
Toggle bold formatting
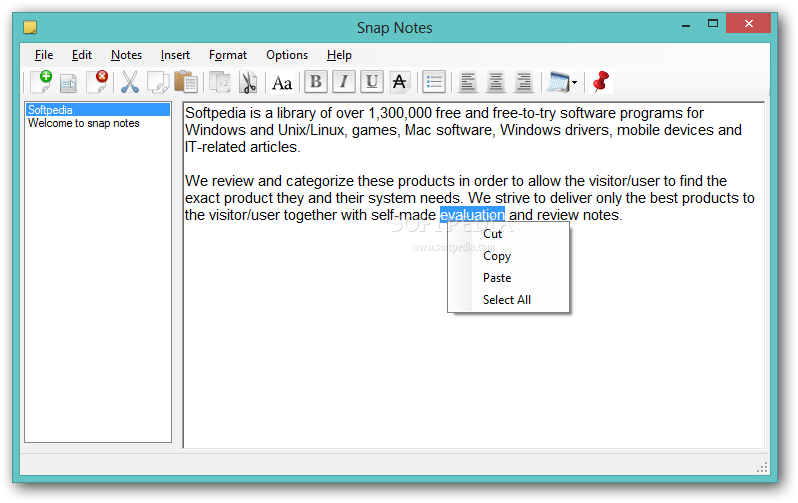316,82
